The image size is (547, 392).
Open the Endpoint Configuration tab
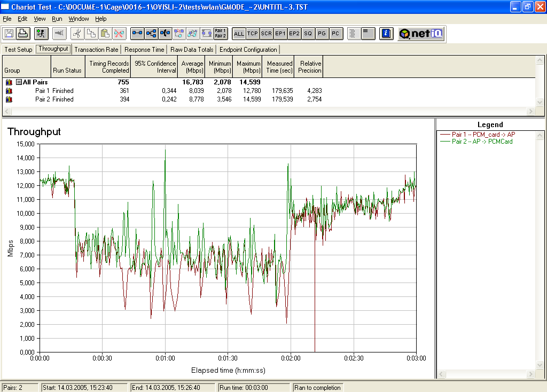(x=248, y=50)
